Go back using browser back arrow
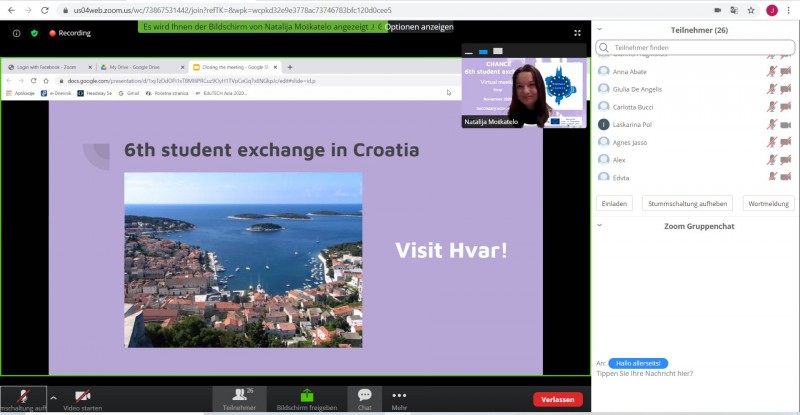The width and height of the screenshot is (800, 415). [x=11, y=10]
